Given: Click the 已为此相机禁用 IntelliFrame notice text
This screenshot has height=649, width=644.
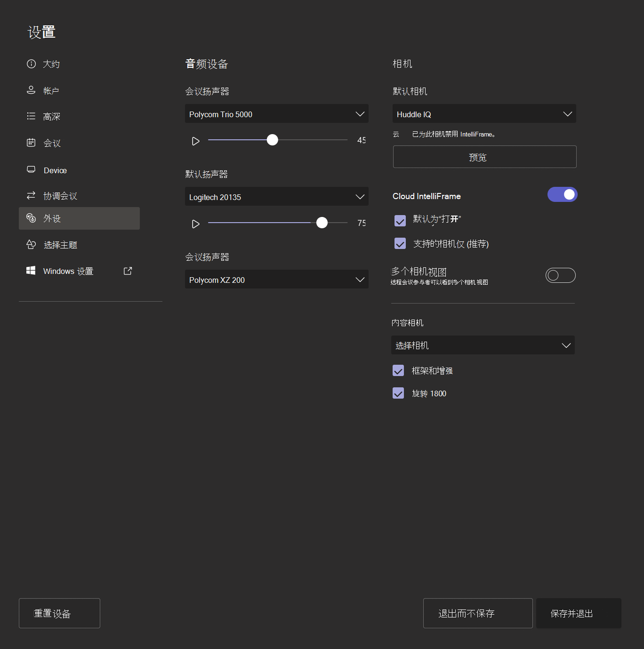Looking at the screenshot, I should (453, 134).
